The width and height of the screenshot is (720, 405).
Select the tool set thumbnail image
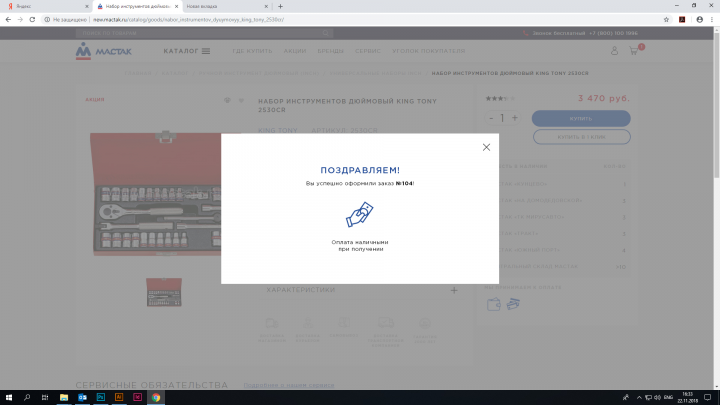click(164, 292)
